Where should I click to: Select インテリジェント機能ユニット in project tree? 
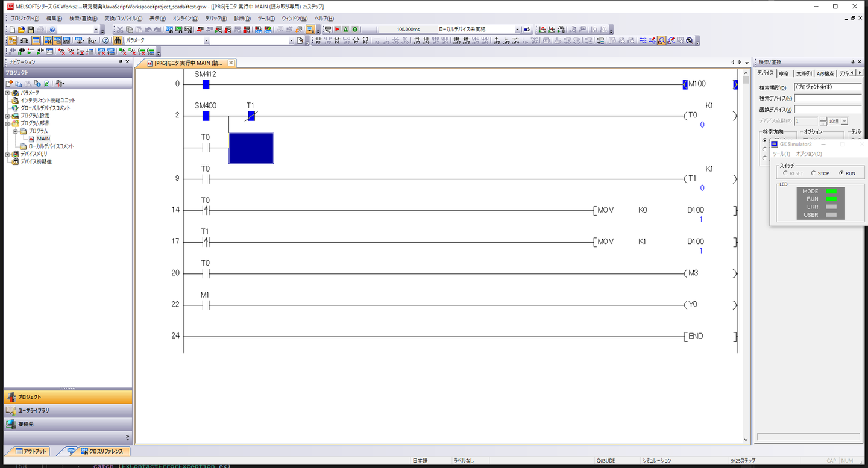pyautogui.click(x=48, y=101)
